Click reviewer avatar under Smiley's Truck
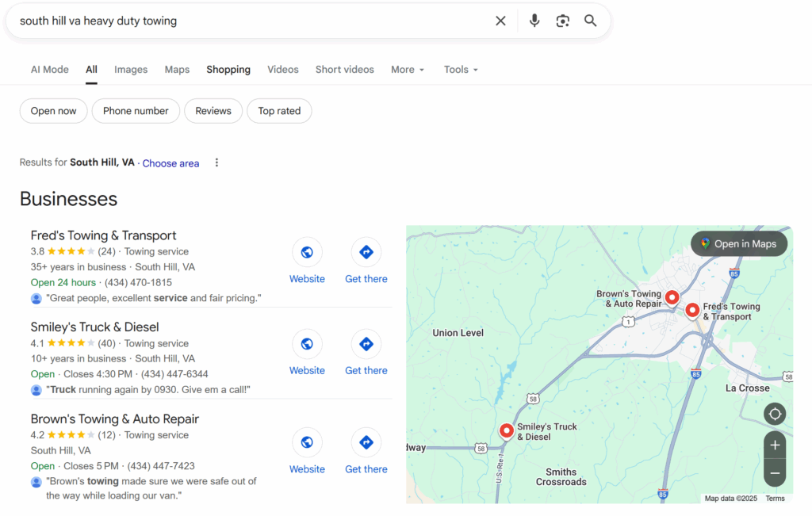Image resolution: width=812 pixels, height=516 pixels. [x=36, y=390]
